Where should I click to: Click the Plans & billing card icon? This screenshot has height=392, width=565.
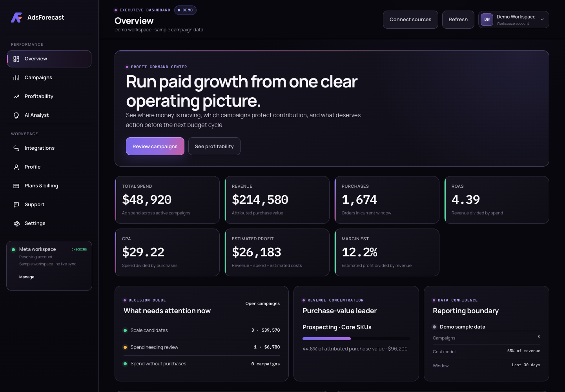16,186
